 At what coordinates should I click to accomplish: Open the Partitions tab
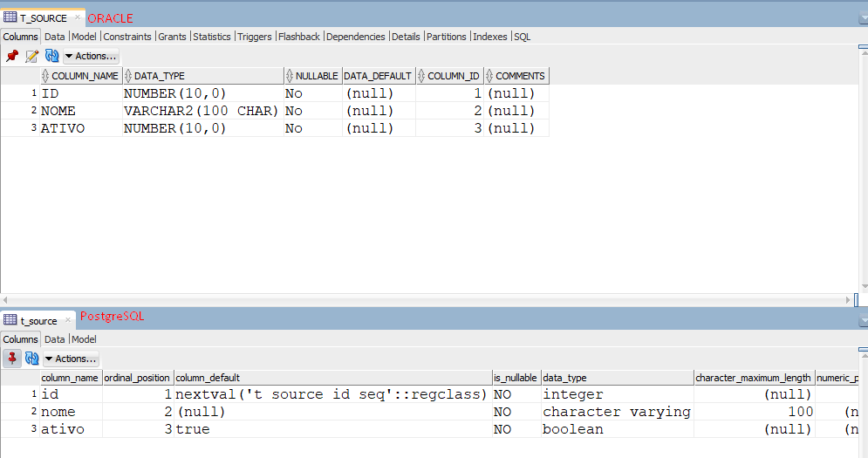[446, 37]
